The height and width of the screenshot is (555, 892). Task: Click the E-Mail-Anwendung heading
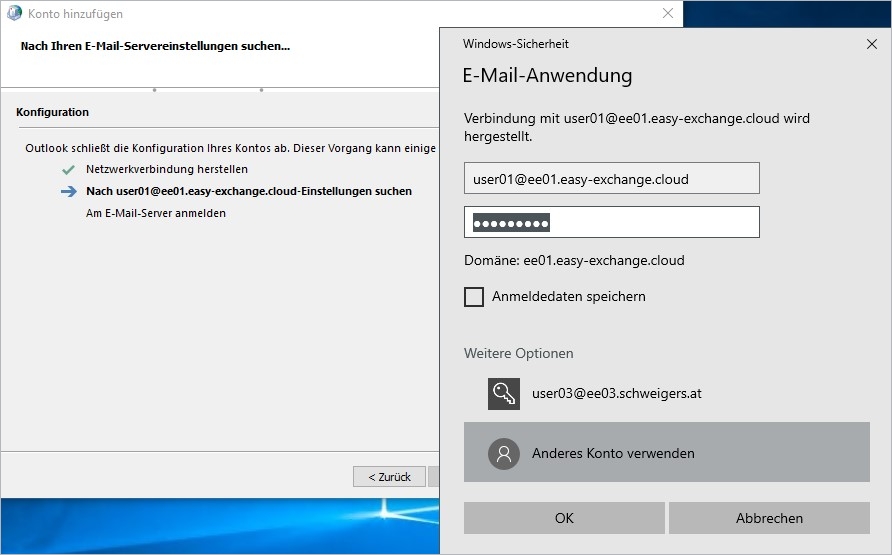click(x=547, y=75)
